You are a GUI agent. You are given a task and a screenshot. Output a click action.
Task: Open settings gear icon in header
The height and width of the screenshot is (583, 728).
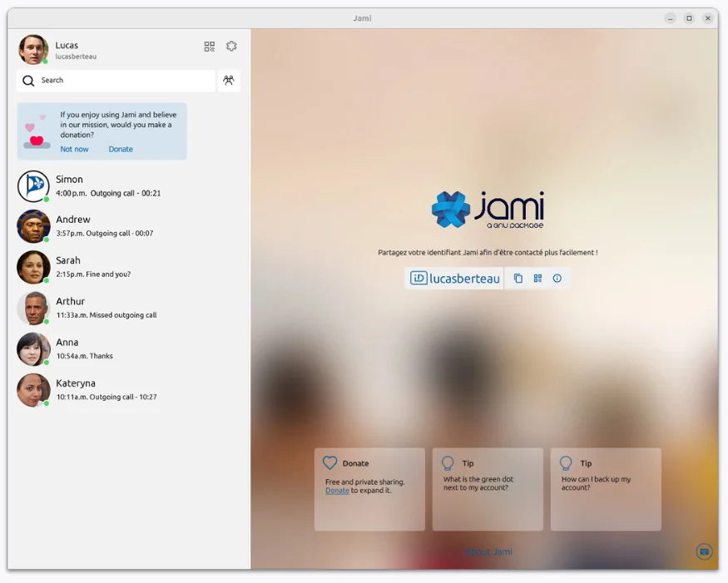(231, 46)
